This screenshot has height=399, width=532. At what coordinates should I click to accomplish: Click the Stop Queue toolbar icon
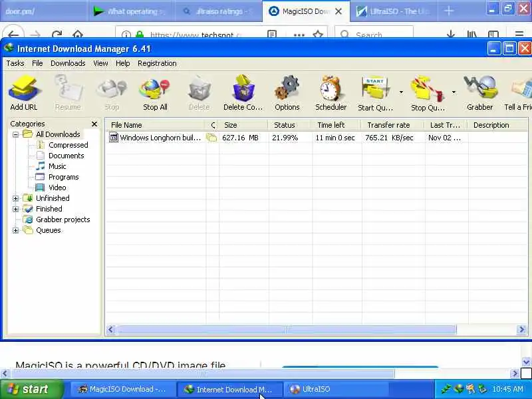[x=428, y=93]
